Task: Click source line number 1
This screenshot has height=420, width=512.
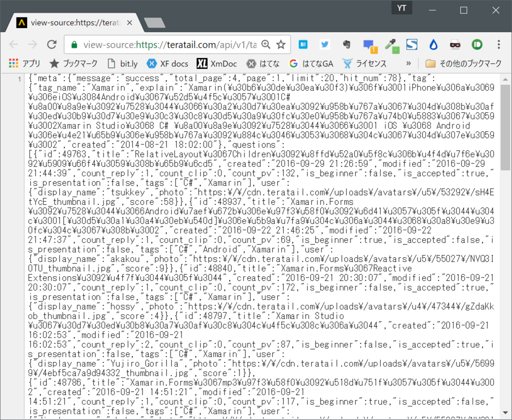Action: click(19, 78)
